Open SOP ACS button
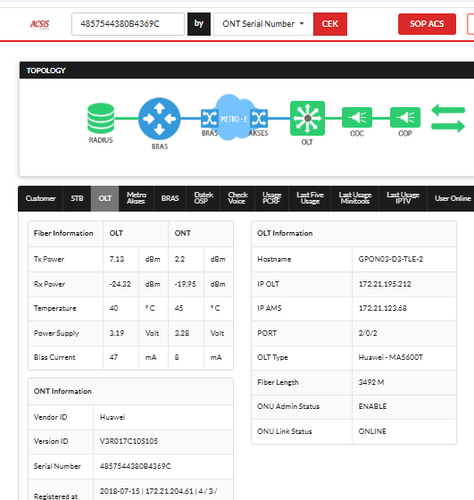Viewport: 474px width, 500px height. tap(427, 24)
